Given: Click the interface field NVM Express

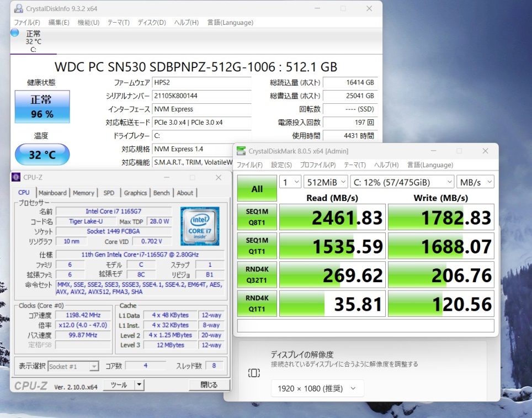Looking at the screenshot, I should tap(201, 109).
